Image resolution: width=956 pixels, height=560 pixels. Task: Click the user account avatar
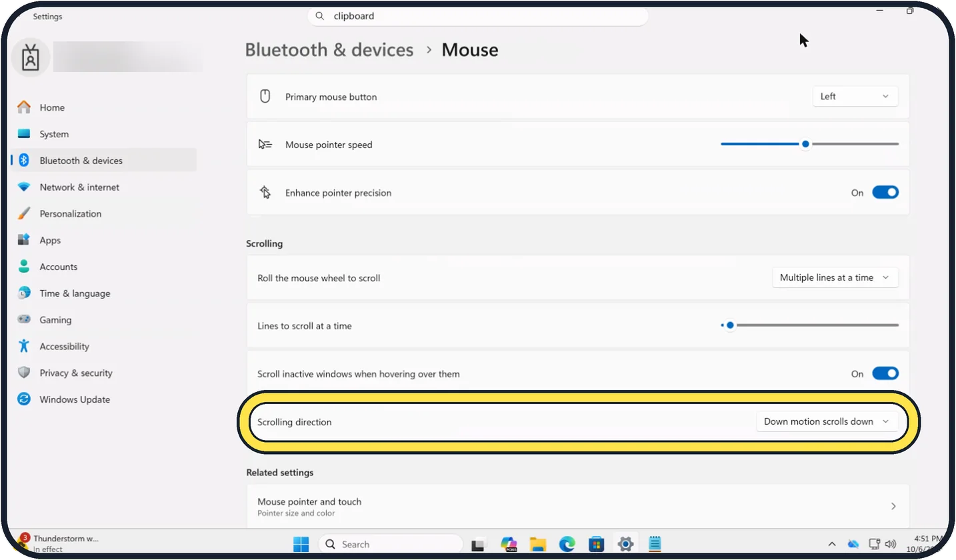click(31, 58)
